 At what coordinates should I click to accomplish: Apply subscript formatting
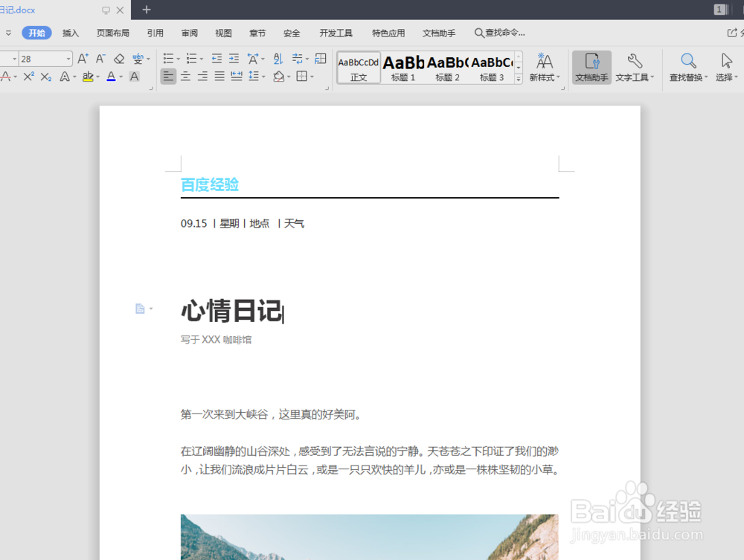45,77
